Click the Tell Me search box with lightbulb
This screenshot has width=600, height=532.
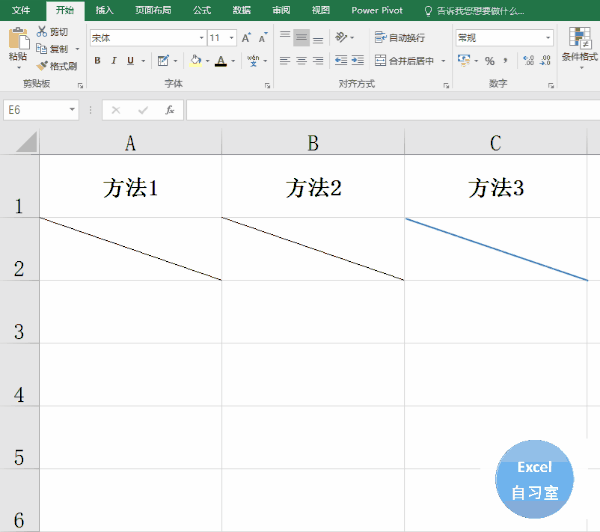tap(474, 11)
